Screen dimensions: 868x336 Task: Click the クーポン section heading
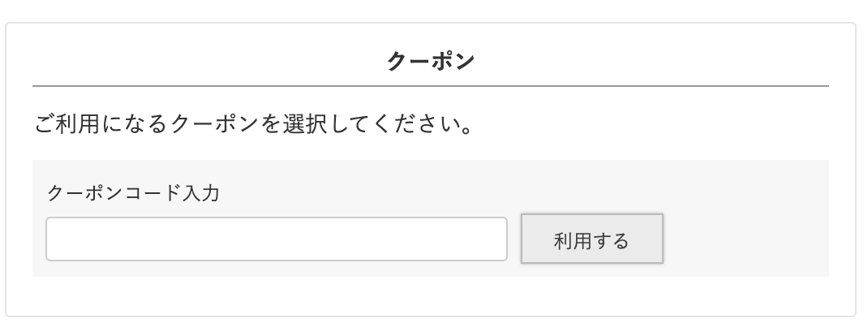tap(430, 61)
